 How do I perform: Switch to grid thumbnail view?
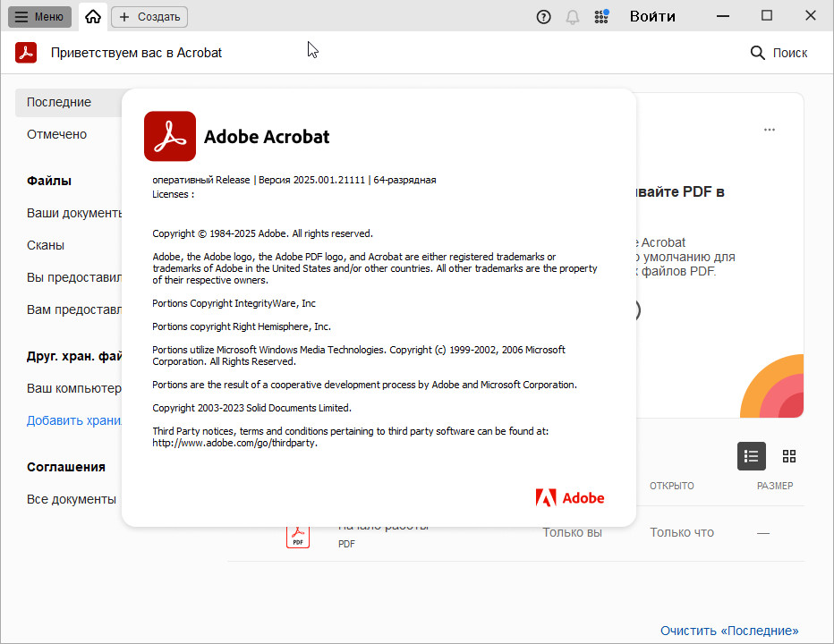point(788,456)
